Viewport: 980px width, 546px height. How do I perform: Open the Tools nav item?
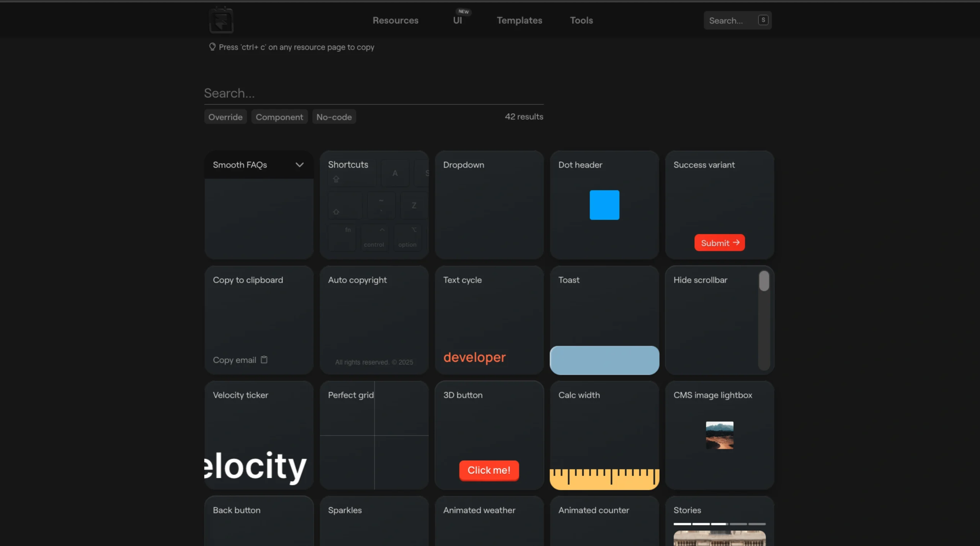581,20
